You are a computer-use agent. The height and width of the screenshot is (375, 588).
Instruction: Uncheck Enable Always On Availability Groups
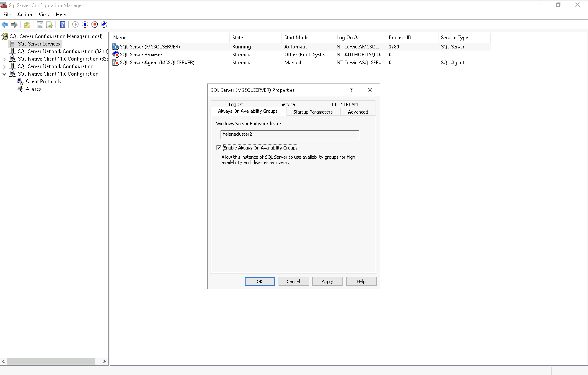219,147
